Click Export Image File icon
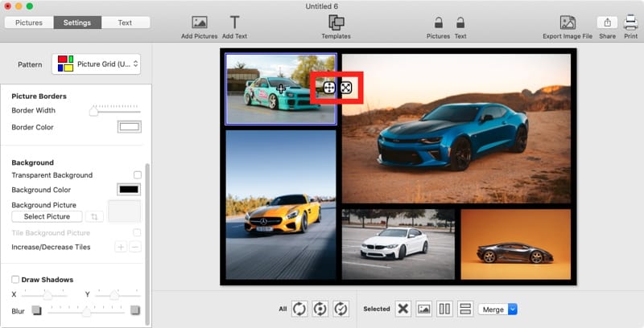The width and height of the screenshot is (644, 328). 568,23
